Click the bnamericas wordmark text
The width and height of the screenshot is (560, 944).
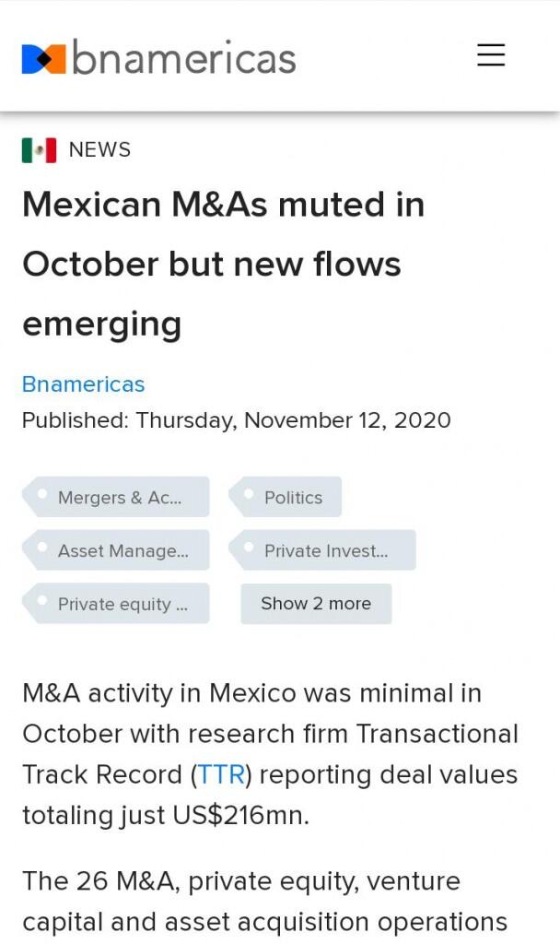(x=184, y=58)
